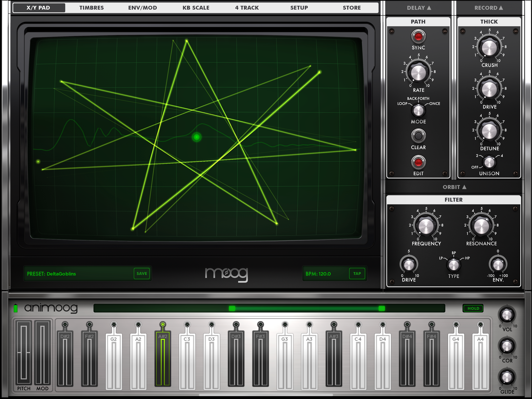The height and width of the screenshot is (399, 532).
Task: Expand the Orbit module header
Action: coord(454,187)
